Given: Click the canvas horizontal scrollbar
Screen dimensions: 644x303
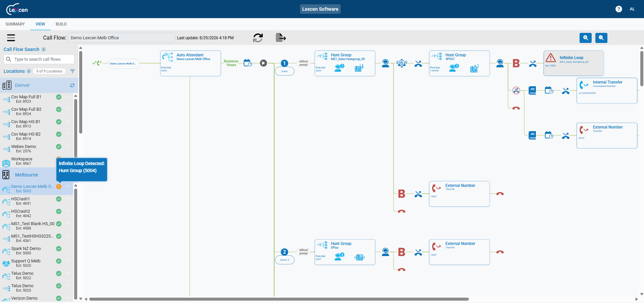Looking at the screenshot, I should 279,299.
